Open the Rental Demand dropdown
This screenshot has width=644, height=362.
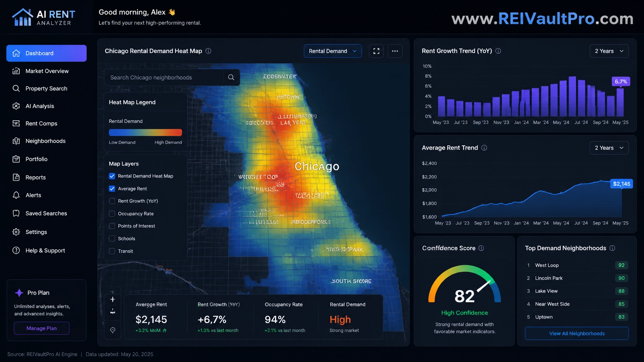[333, 51]
